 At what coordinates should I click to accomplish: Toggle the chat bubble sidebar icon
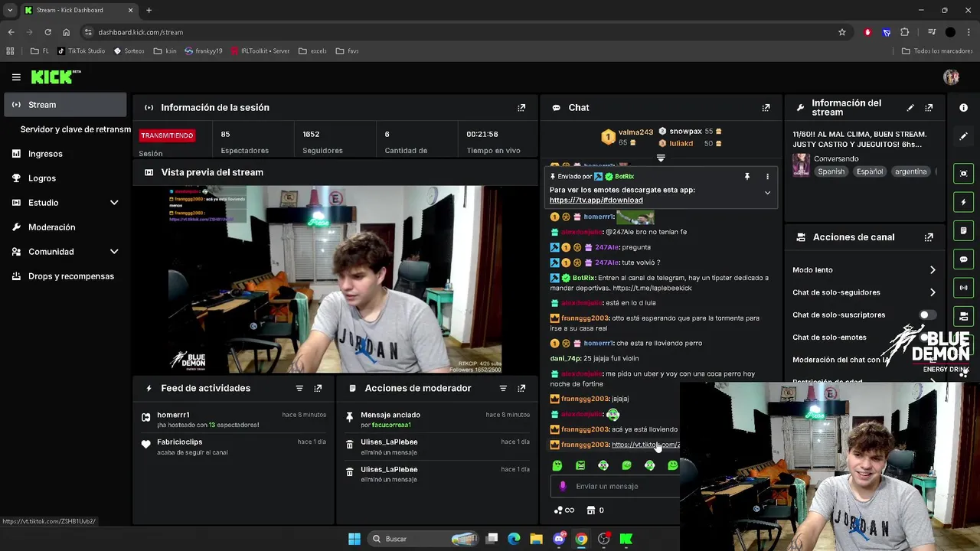pyautogui.click(x=964, y=259)
